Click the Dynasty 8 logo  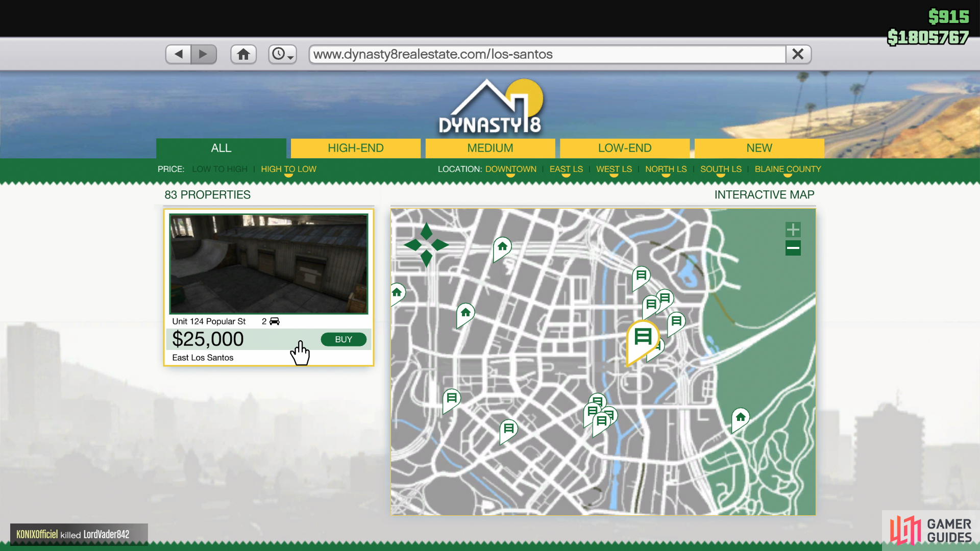click(491, 107)
